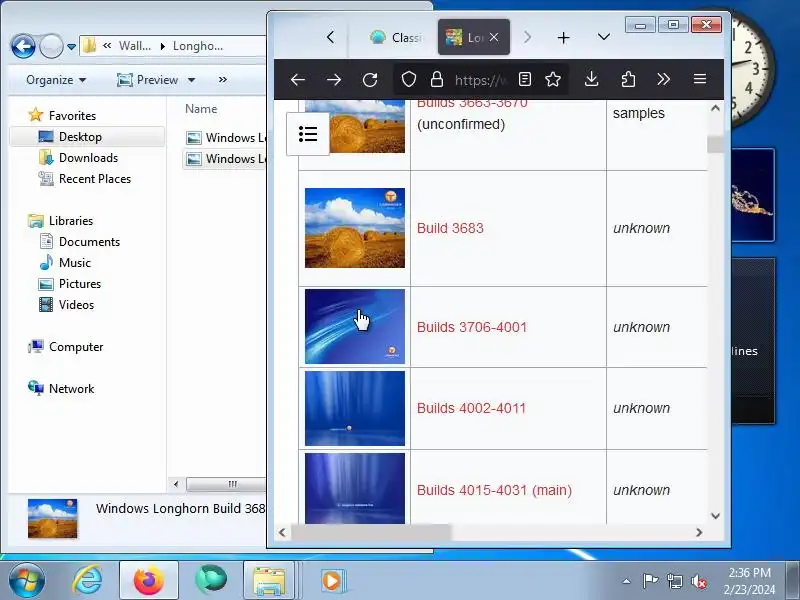This screenshot has height=600, width=800.
Task: Open the Build 3683 link
Action: 450,228
